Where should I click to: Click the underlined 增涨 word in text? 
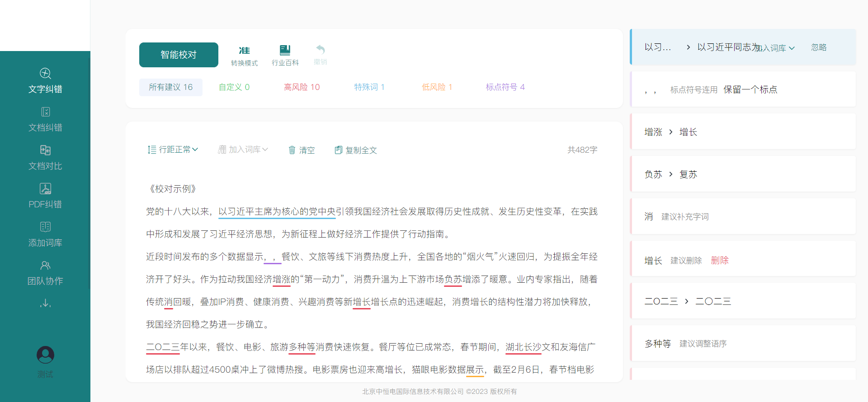click(282, 279)
